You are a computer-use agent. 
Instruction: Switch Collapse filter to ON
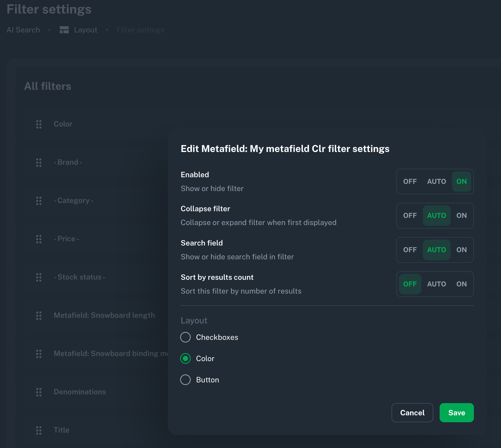point(461,215)
